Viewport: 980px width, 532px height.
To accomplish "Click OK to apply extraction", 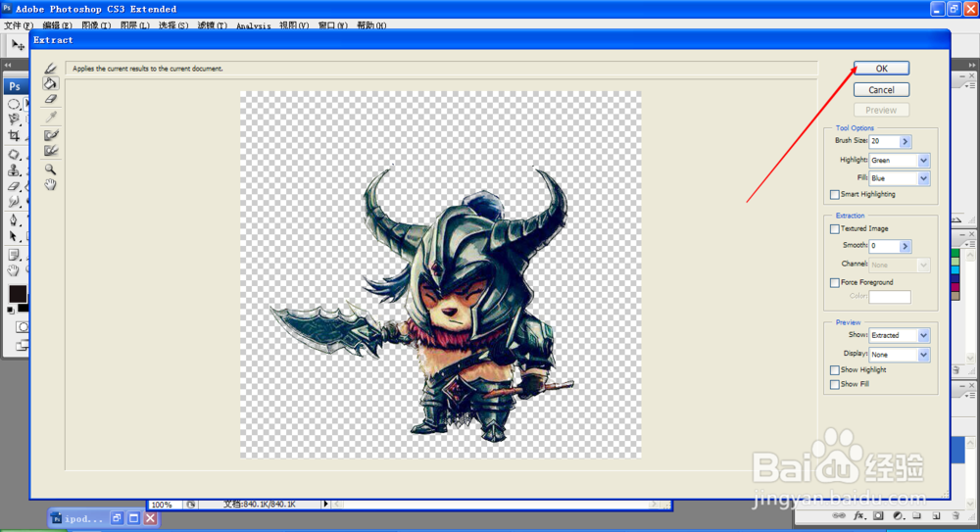I will (x=881, y=69).
